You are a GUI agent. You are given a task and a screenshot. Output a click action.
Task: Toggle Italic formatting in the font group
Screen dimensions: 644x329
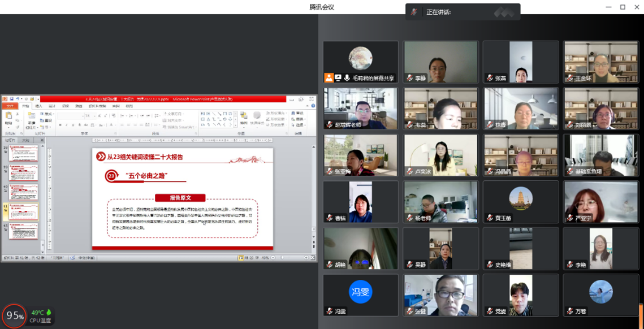pyautogui.click(x=66, y=125)
